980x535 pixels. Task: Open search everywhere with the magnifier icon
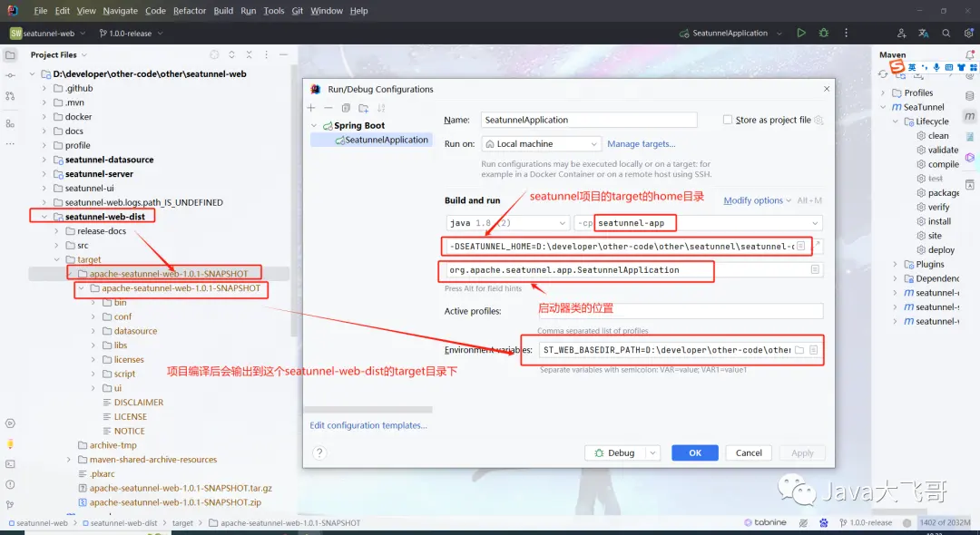(946, 33)
